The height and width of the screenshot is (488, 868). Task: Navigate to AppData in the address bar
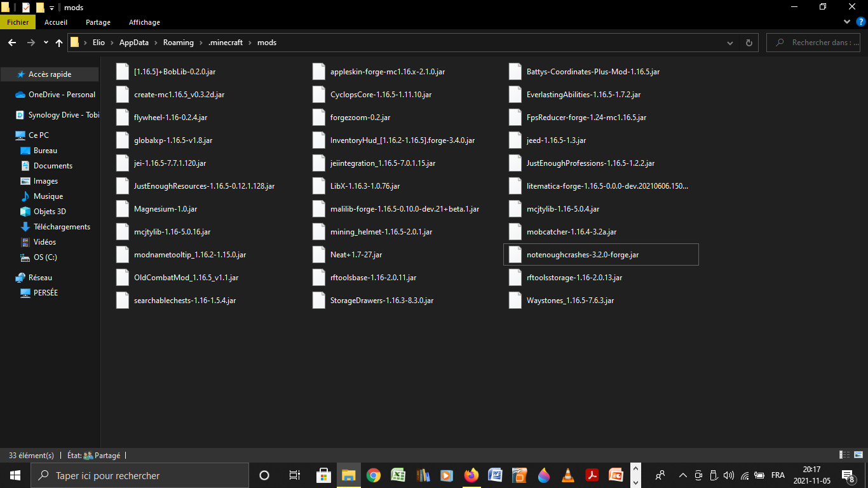133,43
